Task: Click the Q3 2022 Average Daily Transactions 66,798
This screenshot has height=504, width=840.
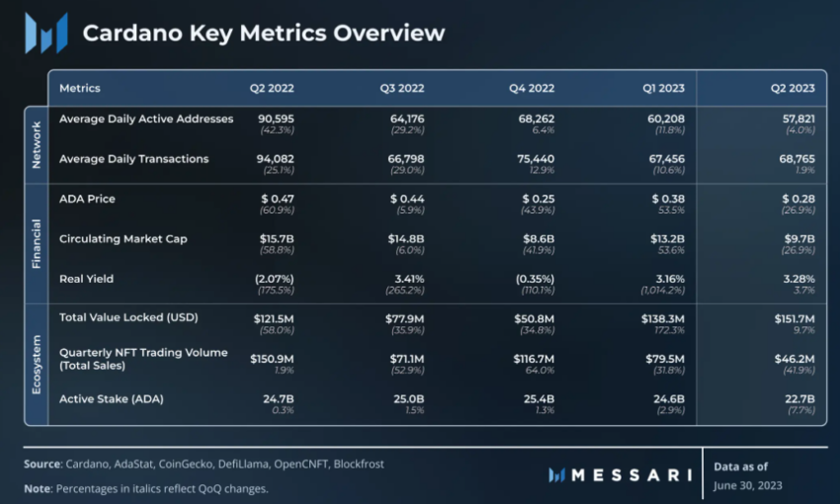Action: tap(406, 159)
